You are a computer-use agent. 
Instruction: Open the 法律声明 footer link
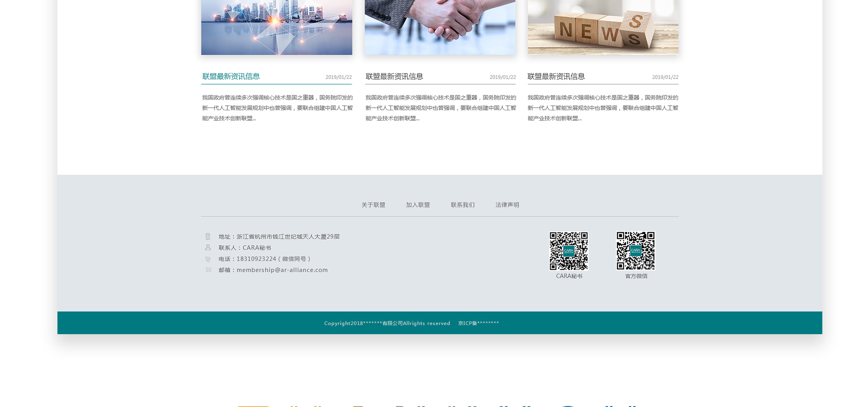[x=507, y=205]
